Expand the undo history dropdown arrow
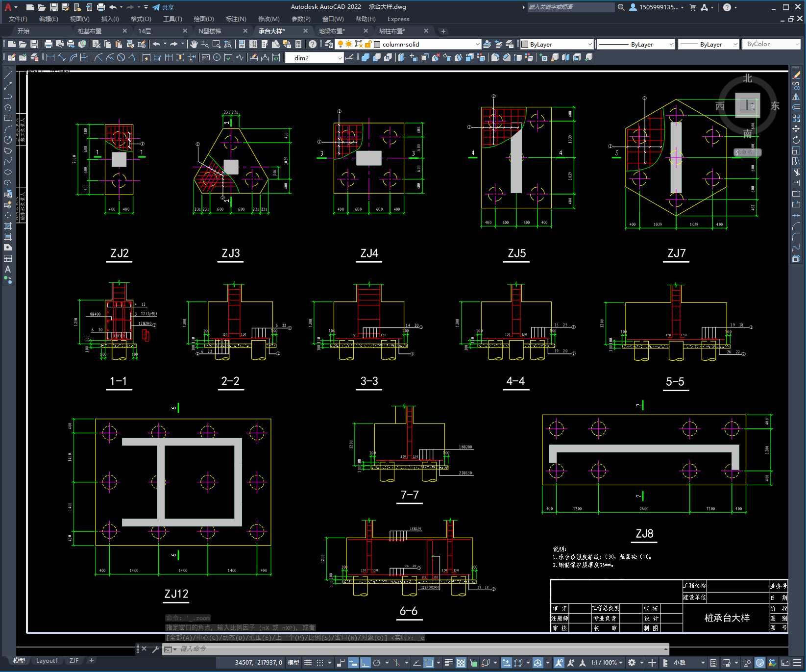 point(121,7)
